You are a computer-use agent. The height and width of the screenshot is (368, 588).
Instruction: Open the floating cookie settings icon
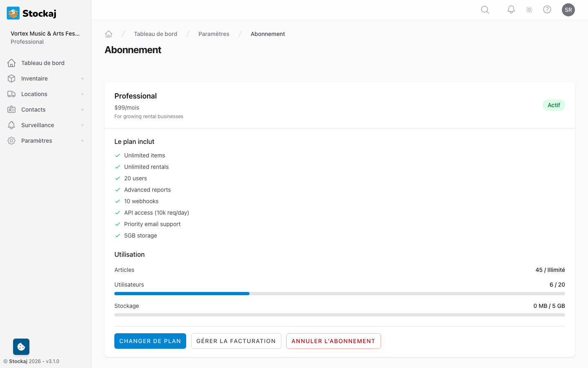point(21,346)
